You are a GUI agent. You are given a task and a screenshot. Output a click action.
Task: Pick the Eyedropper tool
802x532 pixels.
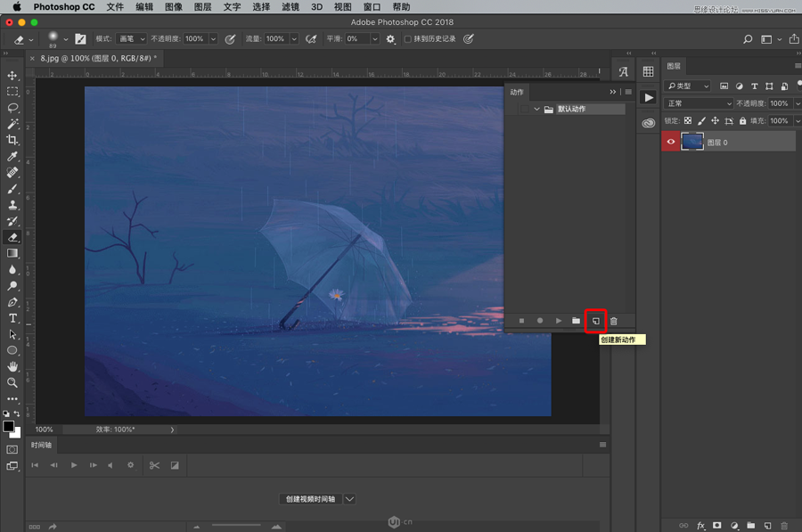tap(12, 157)
